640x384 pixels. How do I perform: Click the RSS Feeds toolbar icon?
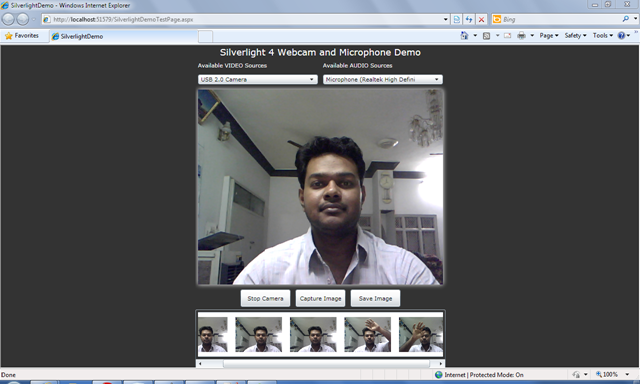point(487,36)
